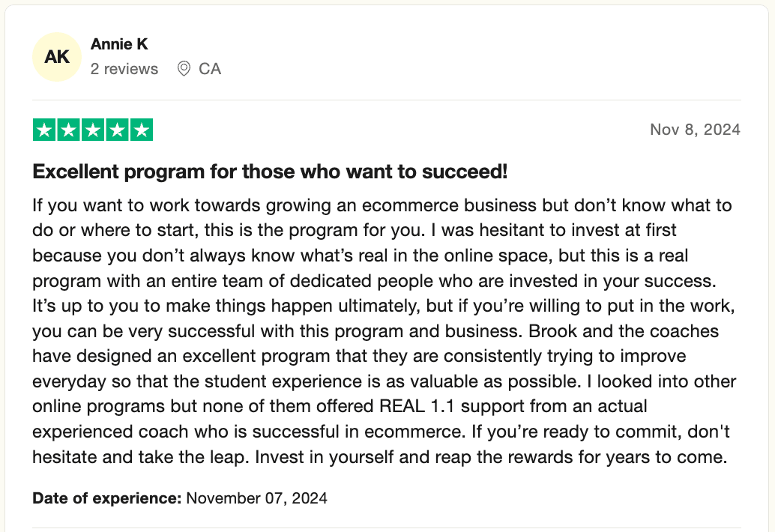This screenshot has width=775, height=532.
Task: Click the location pin icon
Action: 184,69
